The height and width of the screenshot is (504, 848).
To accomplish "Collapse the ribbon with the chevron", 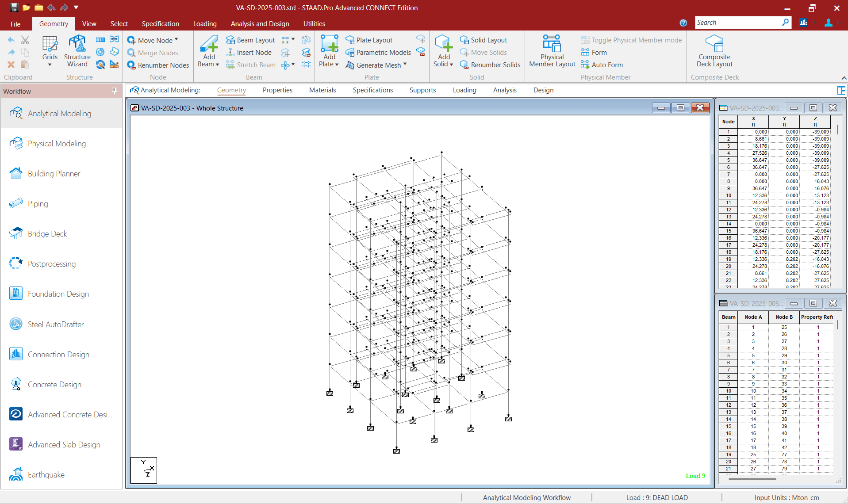I will tap(844, 78).
